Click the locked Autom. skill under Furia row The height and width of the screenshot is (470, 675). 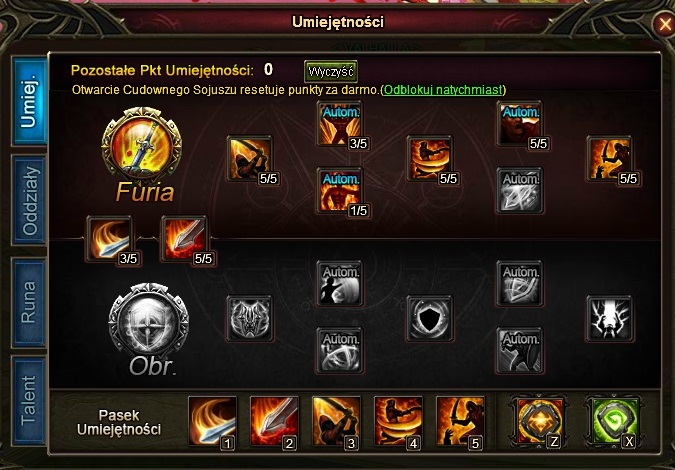coord(520,191)
